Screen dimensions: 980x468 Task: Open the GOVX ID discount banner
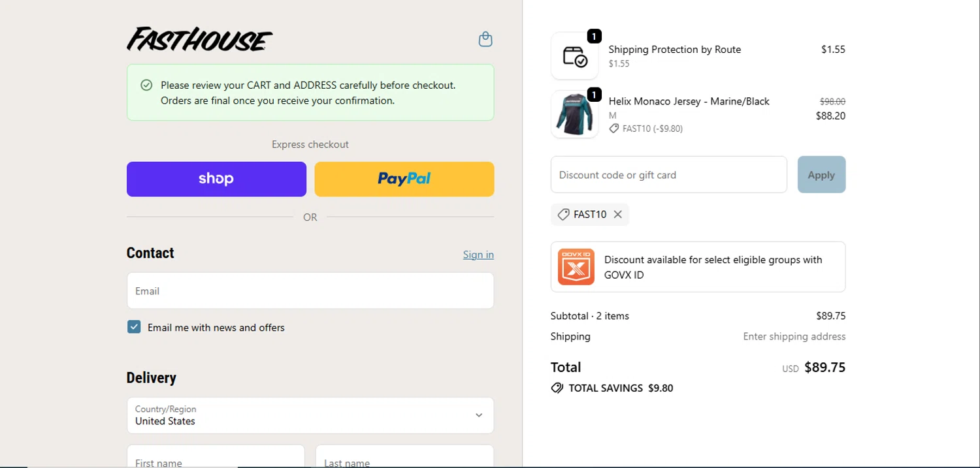[698, 267]
